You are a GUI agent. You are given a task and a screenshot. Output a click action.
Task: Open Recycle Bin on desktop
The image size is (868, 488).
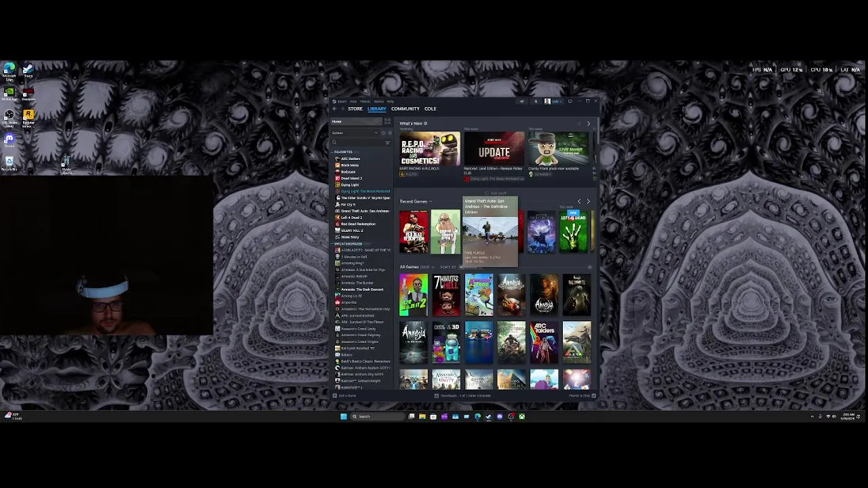coord(9,163)
